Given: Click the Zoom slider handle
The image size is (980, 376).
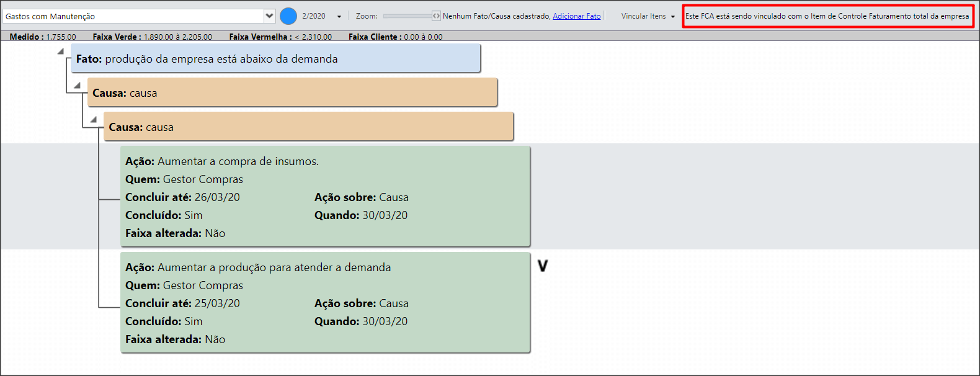Looking at the screenshot, I should [436, 16].
